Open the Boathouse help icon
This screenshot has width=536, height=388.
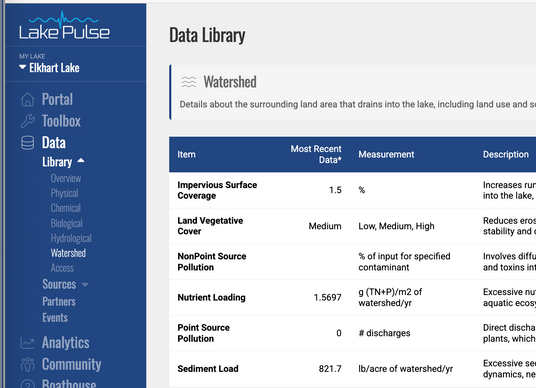(x=28, y=384)
